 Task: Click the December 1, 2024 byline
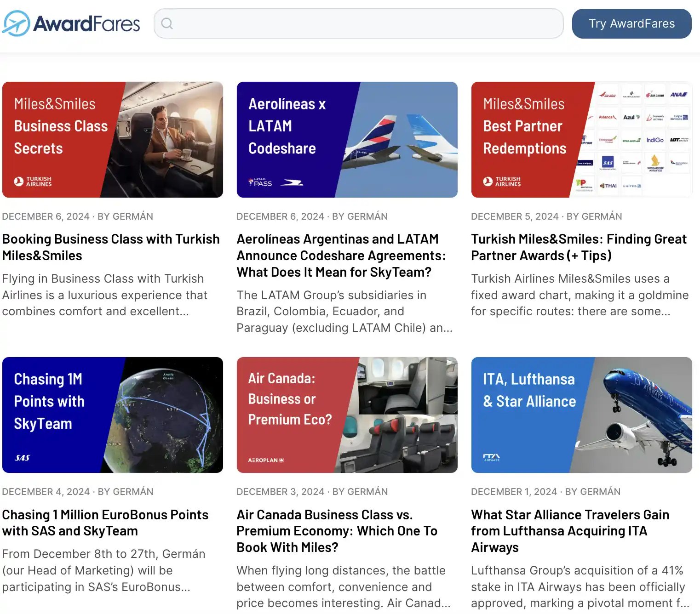(x=546, y=492)
